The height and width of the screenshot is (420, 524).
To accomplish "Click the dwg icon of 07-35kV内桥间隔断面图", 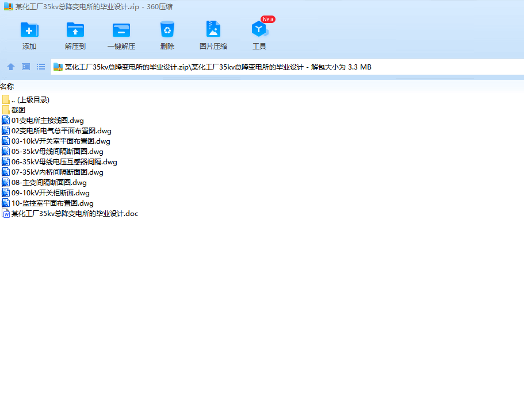I will [6, 172].
